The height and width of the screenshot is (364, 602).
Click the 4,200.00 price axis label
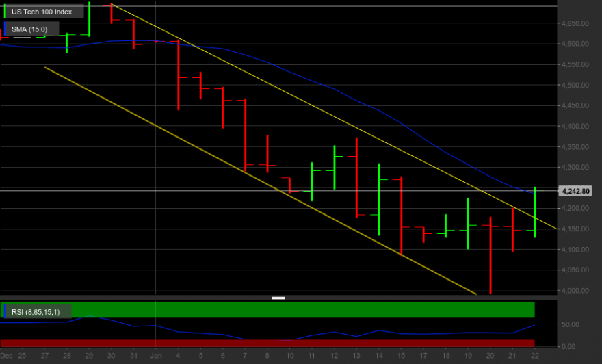(x=575, y=208)
